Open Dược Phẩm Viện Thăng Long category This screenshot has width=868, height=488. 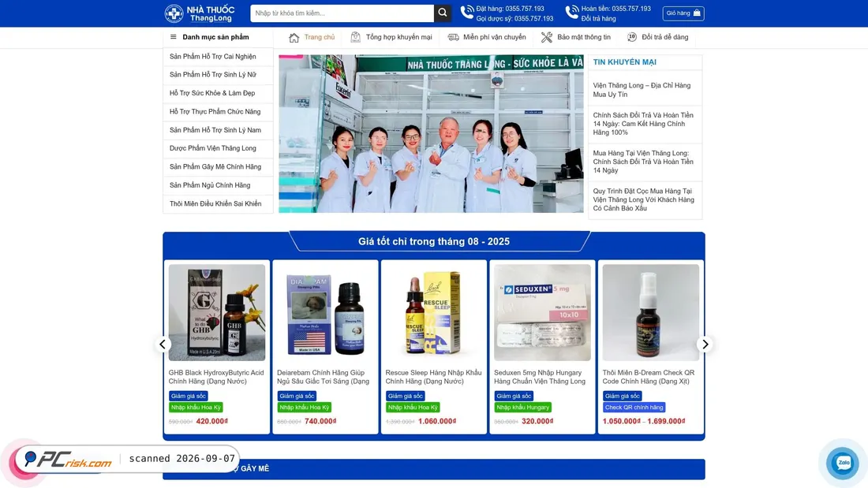(218, 148)
